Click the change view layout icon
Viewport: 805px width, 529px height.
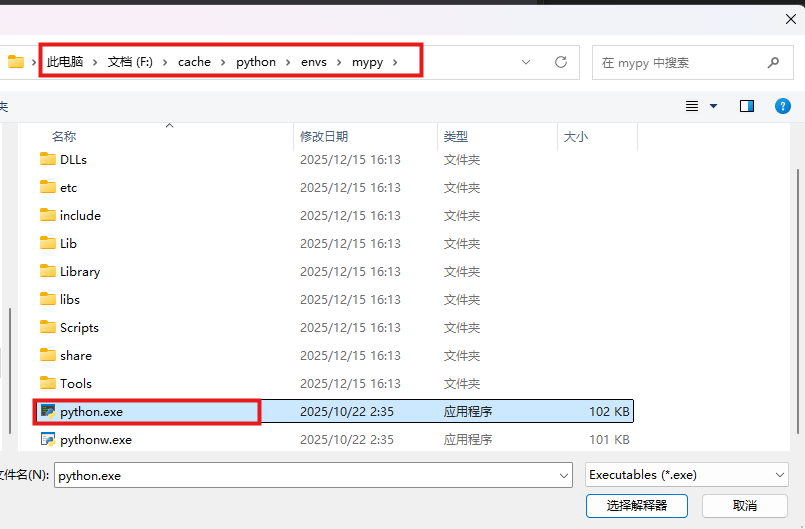click(x=692, y=106)
